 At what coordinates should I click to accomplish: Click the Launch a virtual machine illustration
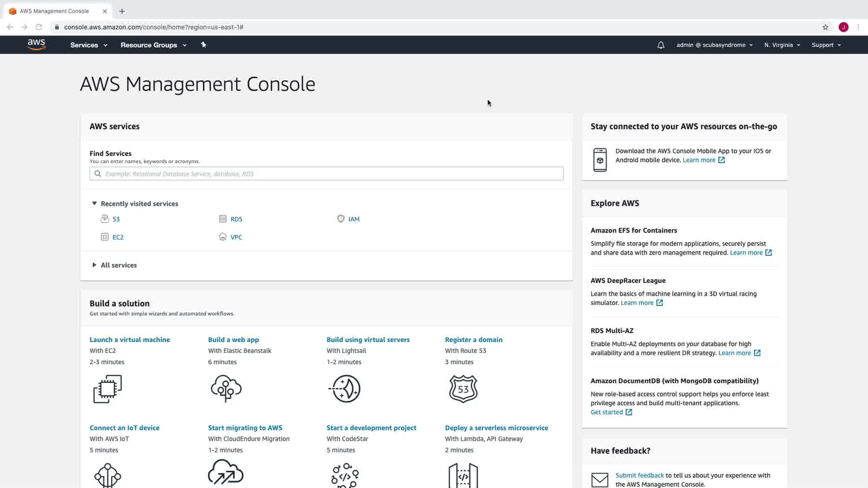pos(107,389)
